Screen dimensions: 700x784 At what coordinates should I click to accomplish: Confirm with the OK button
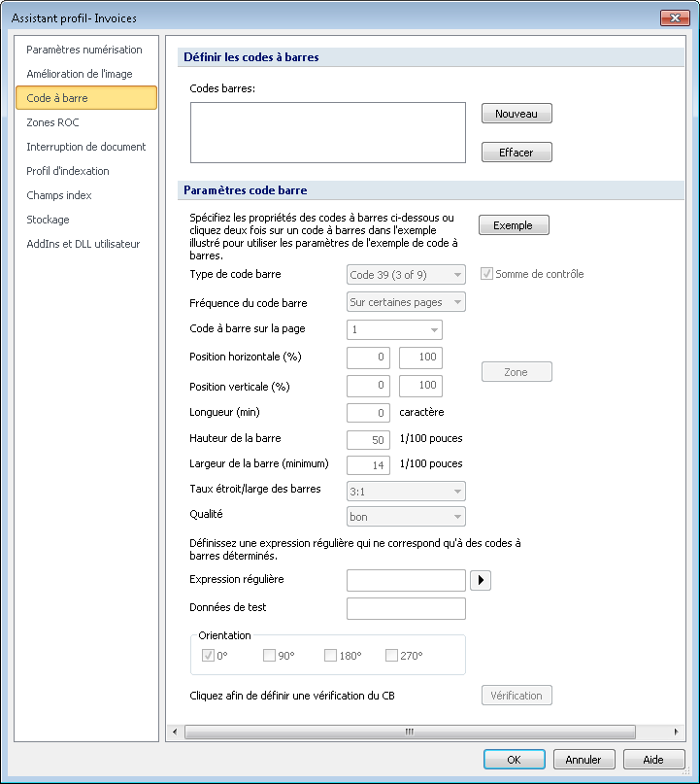coord(515,760)
